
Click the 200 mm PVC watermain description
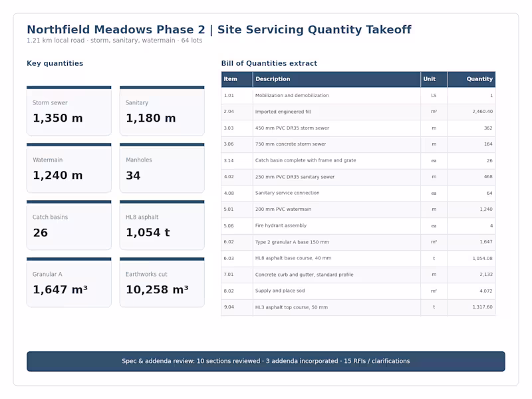(283, 209)
